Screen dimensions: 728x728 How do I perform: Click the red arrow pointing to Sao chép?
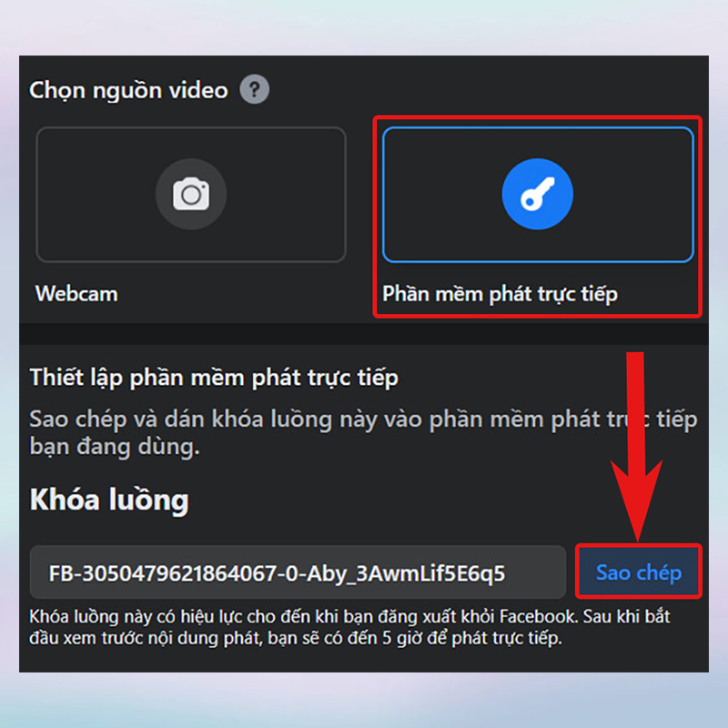(636, 446)
